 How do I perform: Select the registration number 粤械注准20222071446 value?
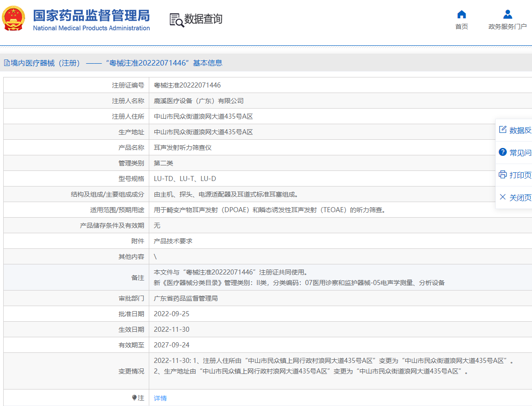tap(187, 85)
